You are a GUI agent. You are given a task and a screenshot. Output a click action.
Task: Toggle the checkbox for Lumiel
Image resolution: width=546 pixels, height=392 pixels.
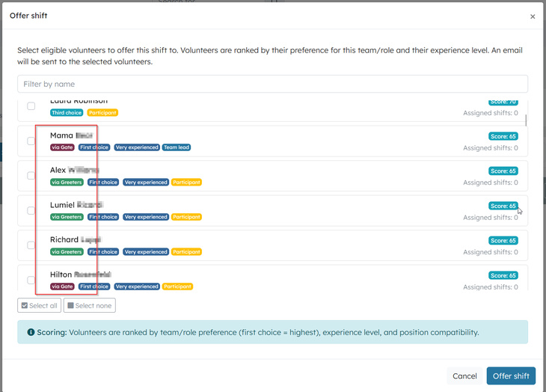(31, 211)
